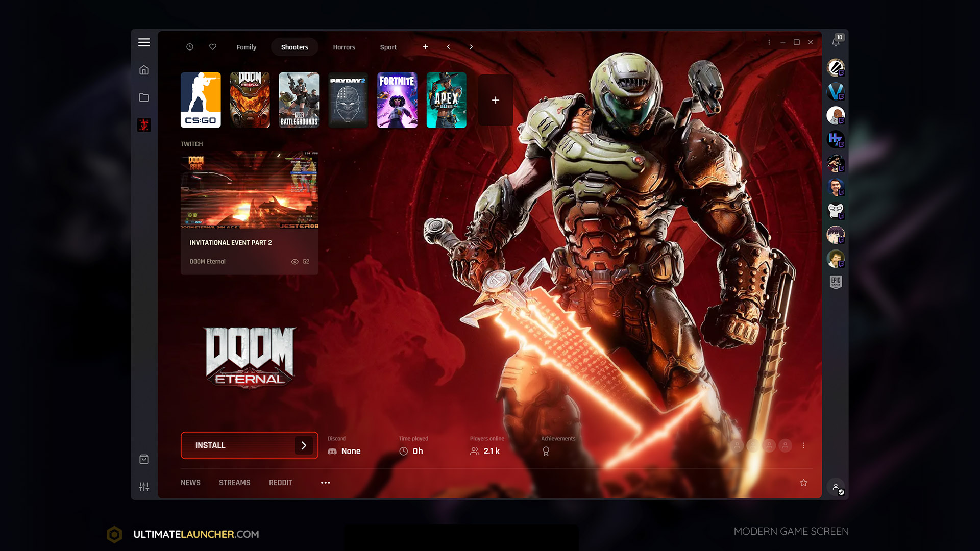Image resolution: width=980 pixels, height=551 pixels.
Task: Select the Apex Legends game cover
Action: pyautogui.click(x=447, y=100)
